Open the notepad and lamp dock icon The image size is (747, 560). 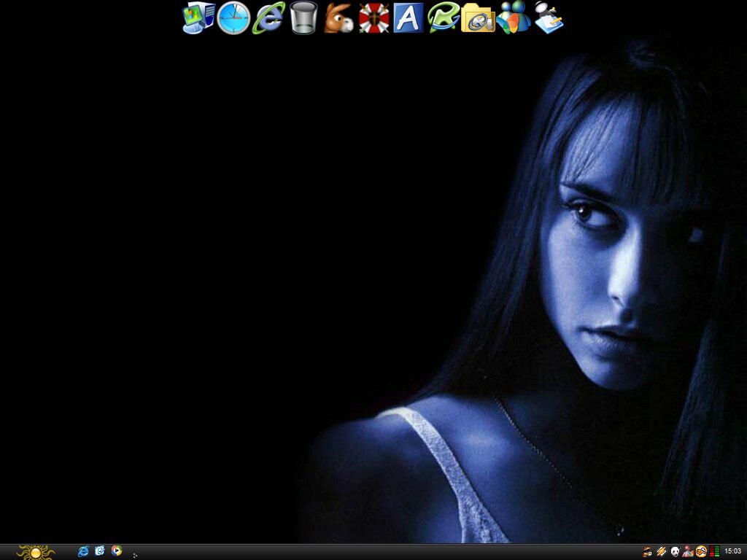(549, 18)
